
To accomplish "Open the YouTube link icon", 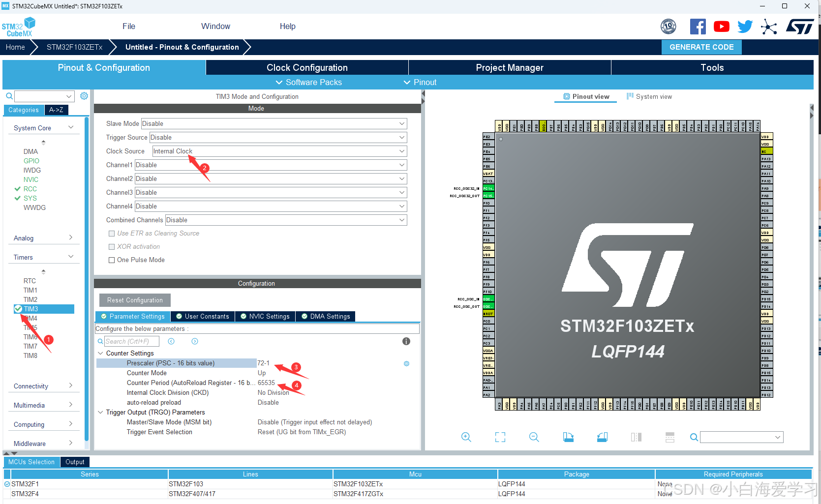I will (721, 27).
